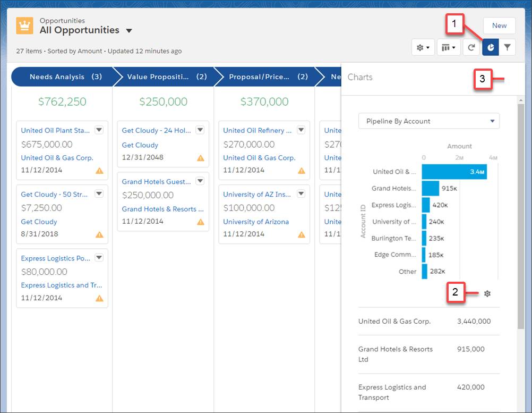Open Express Logistics and Tr... account link
This screenshot has width=532, height=413.
coord(62,285)
